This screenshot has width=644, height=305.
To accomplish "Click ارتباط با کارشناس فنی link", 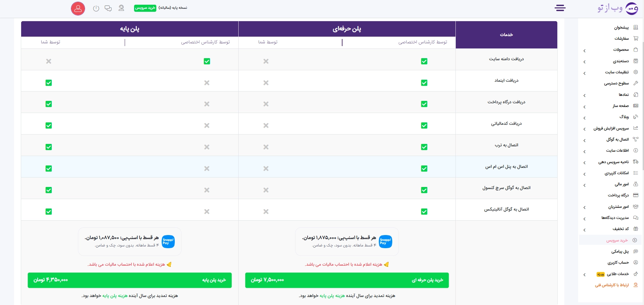I will [x=612, y=285].
